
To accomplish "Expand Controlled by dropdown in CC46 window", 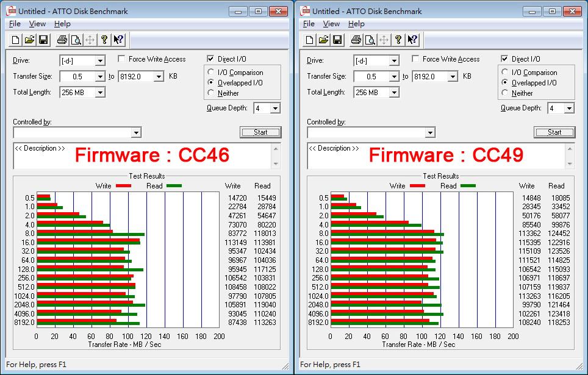I will [x=136, y=132].
